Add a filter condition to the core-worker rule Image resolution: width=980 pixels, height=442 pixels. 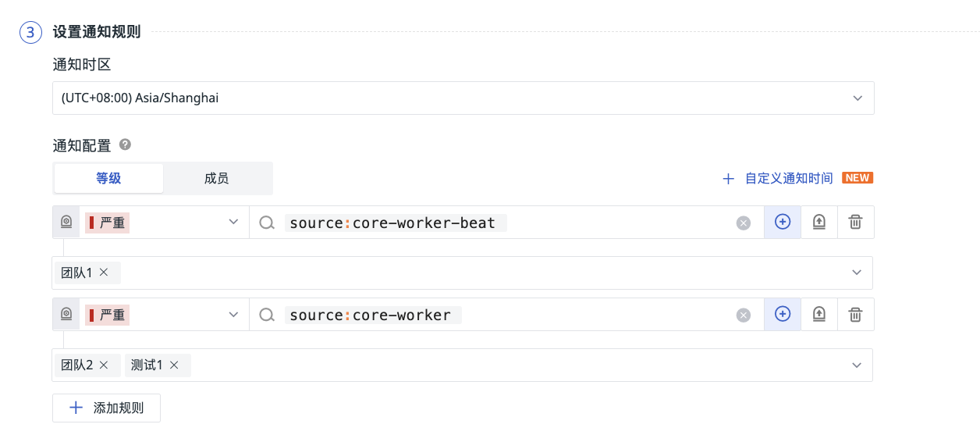(x=783, y=315)
